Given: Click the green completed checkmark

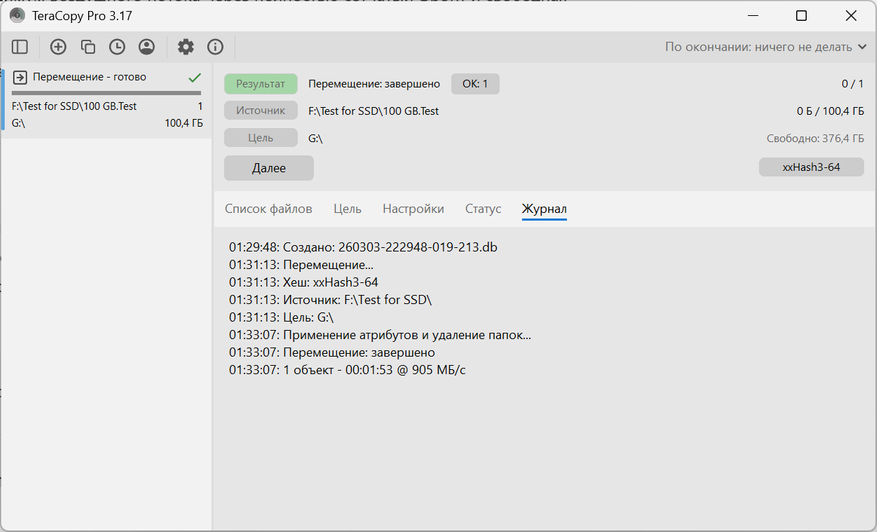Looking at the screenshot, I should pyautogui.click(x=195, y=77).
